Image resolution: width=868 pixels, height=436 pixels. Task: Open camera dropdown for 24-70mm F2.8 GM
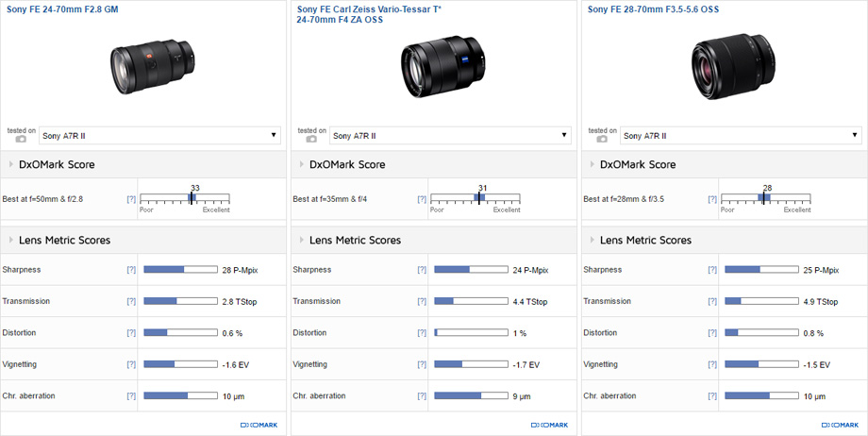(x=160, y=136)
